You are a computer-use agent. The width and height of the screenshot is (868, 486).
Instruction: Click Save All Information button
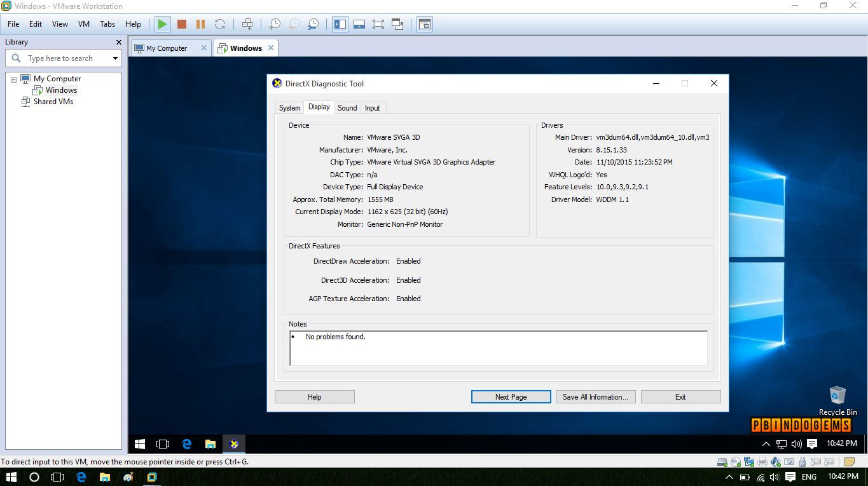pyautogui.click(x=595, y=397)
